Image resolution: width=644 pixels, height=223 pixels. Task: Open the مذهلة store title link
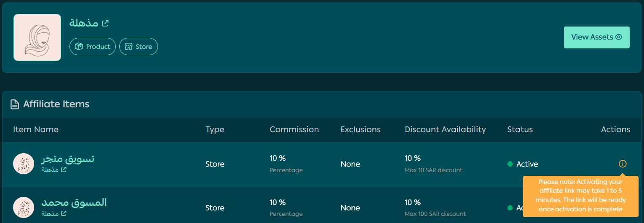click(83, 23)
